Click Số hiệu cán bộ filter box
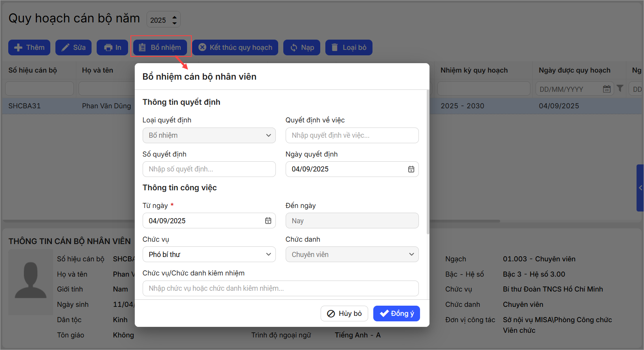Screen dimensions: 644x350 click(39, 89)
